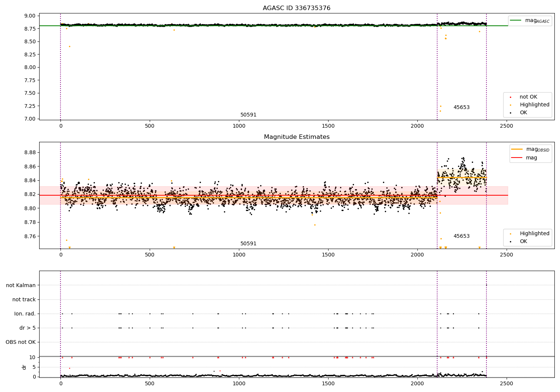Click the '8.88' y-axis tick label
This screenshot has height=392, width=560.
pyautogui.click(x=30, y=152)
